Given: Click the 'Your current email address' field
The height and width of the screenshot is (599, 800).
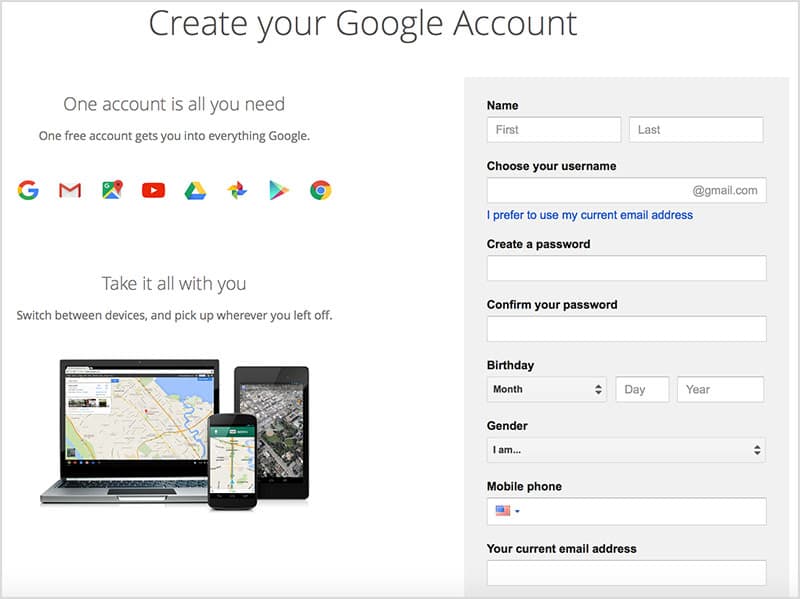Looking at the screenshot, I should pyautogui.click(x=627, y=572).
